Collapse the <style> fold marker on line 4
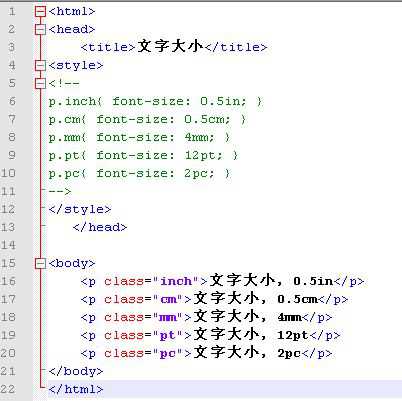 coord(40,65)
